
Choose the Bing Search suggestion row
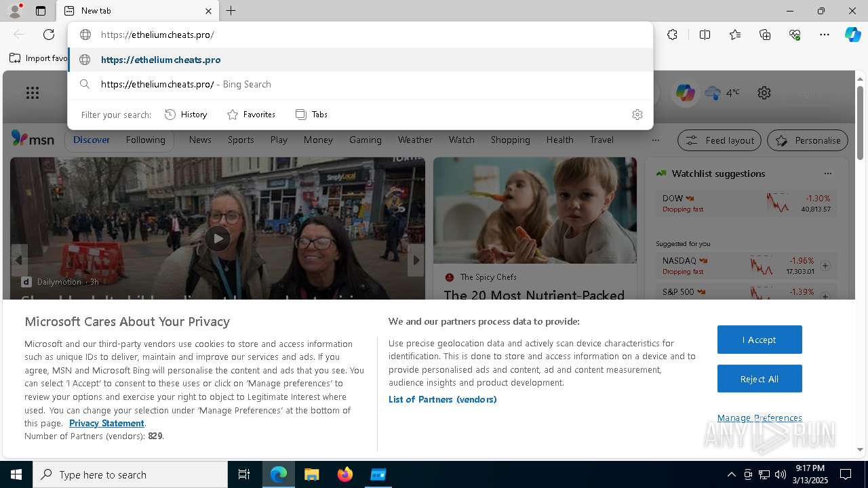(360, 84)
